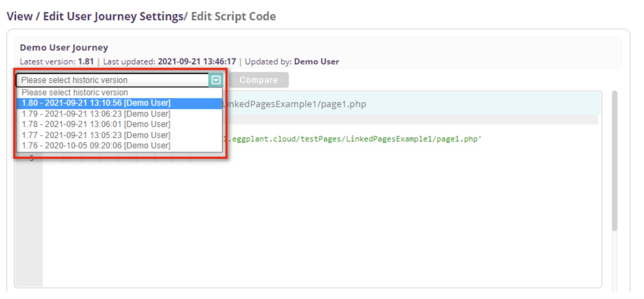Choose the 'Please select historic version' list option
The width and height of the screenshot is (644, 299).
(75, 92)
